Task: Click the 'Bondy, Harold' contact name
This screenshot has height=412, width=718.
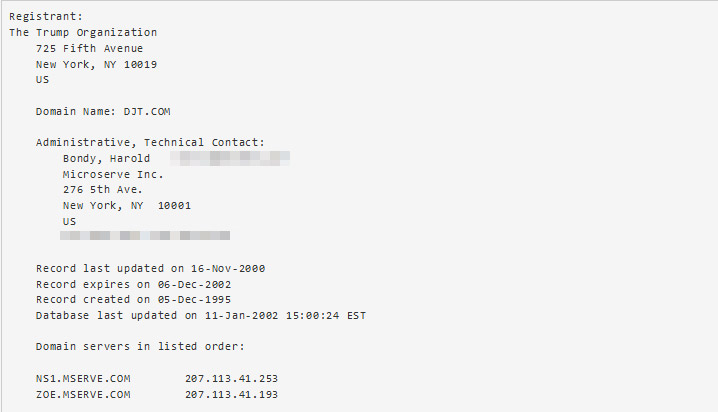Action: (x=106, y=158)
